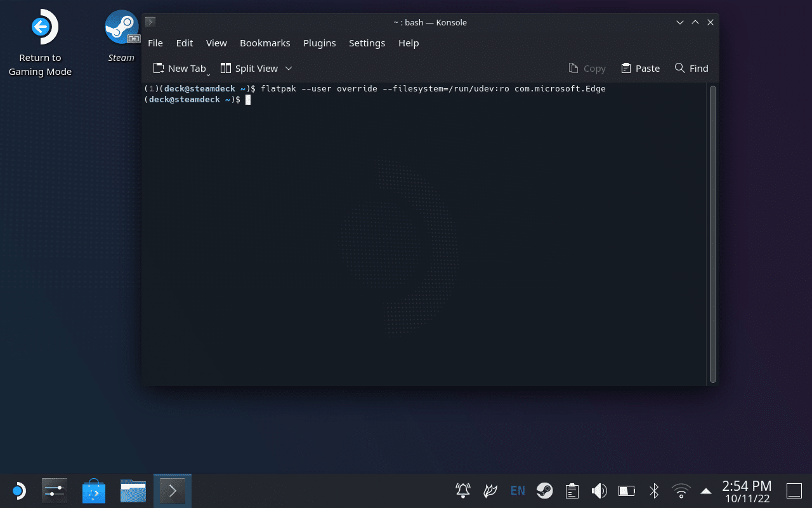The width and height of the screenshot is (812, 508).
Task: Open the Discover store in taskbar
Action: [94, 491]
